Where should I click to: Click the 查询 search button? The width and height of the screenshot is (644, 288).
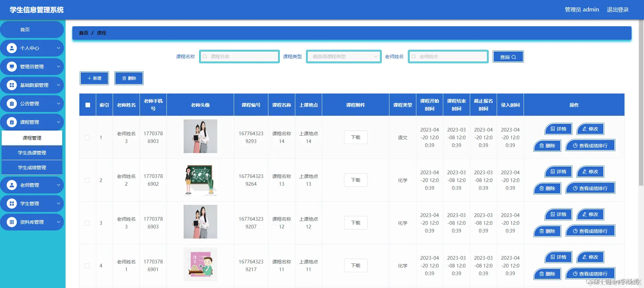click(x=508, y=57)
